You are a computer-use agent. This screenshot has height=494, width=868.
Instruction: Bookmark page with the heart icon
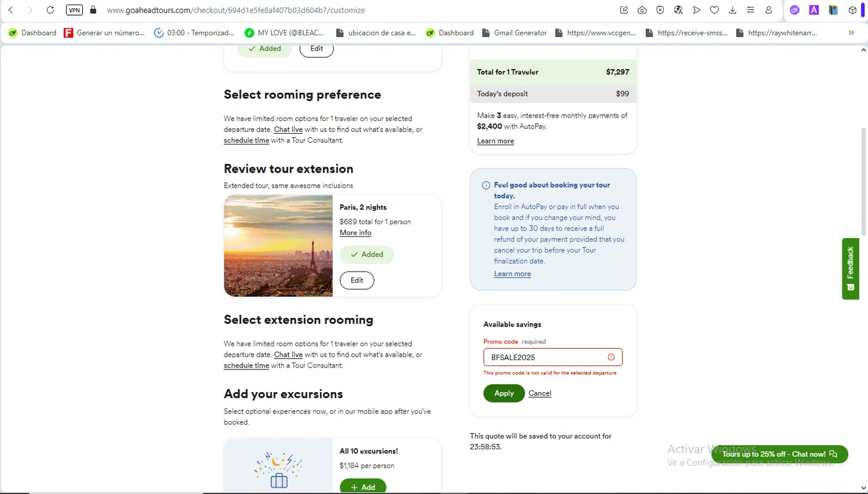(x=715, y=10)
